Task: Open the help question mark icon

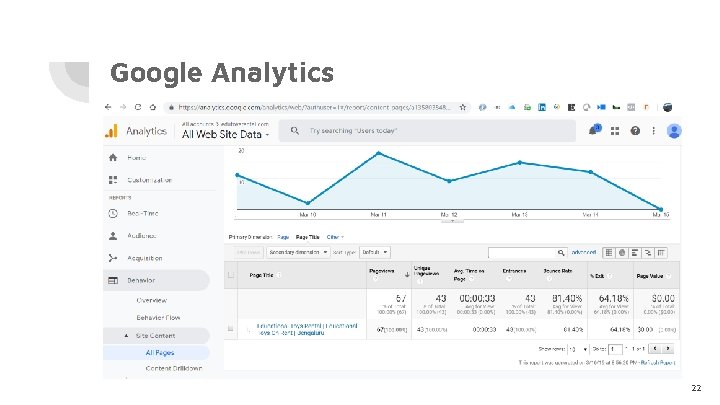Action: 635,131
